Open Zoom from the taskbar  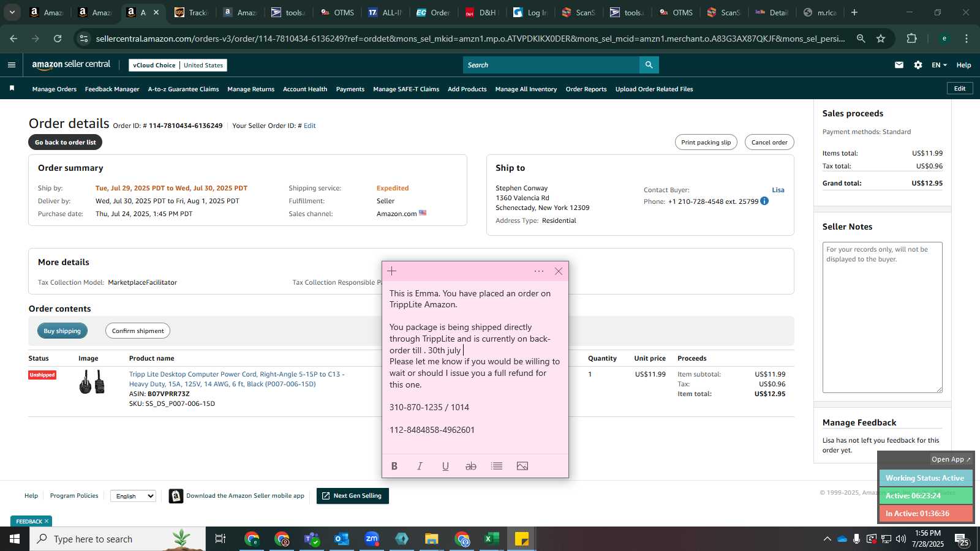point(372,539)
